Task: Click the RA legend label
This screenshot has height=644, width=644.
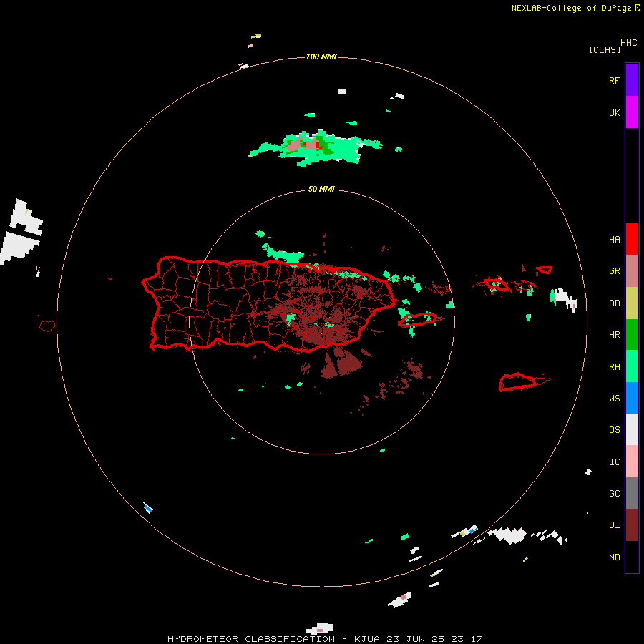Action: coord(614,367)
